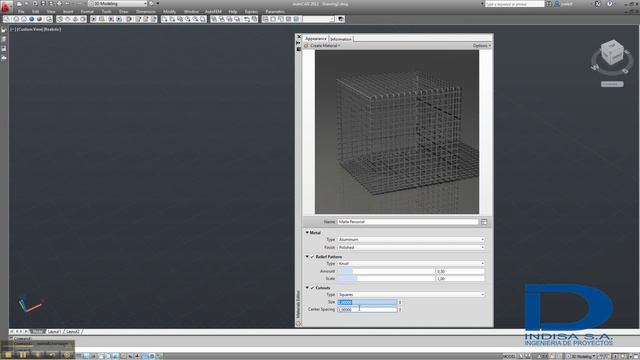Viewport: 640px width, 360px height.
Task: Collapse the Cutouts section triangle
Action: [307, 288]
